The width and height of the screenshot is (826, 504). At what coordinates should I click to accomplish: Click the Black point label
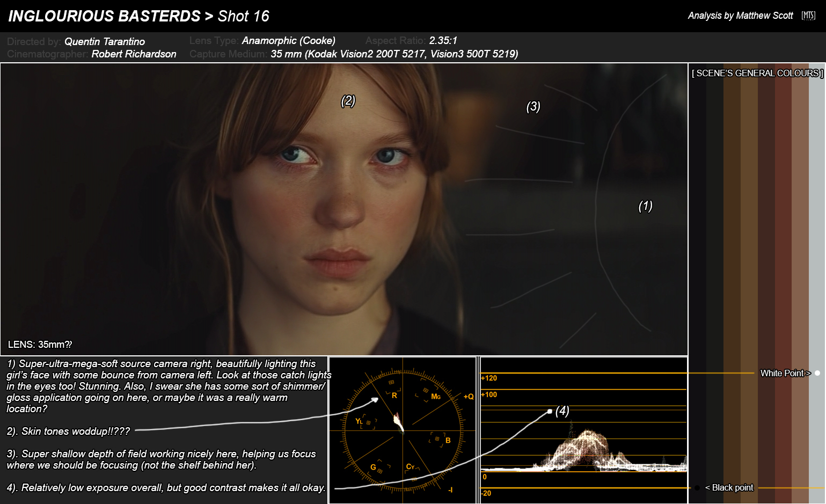pos(729,487)
